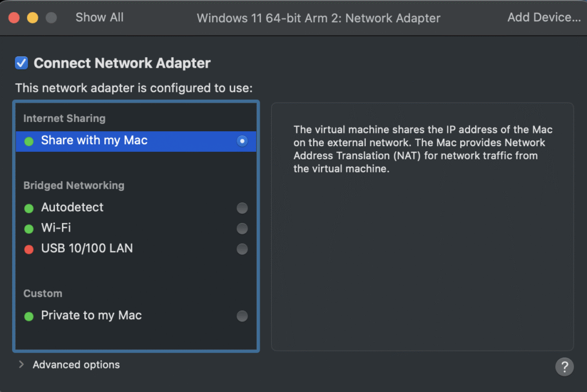Click the green indicator beside Share with my Mac
Viewport: 587px width, 392px height.
point(29,140)
